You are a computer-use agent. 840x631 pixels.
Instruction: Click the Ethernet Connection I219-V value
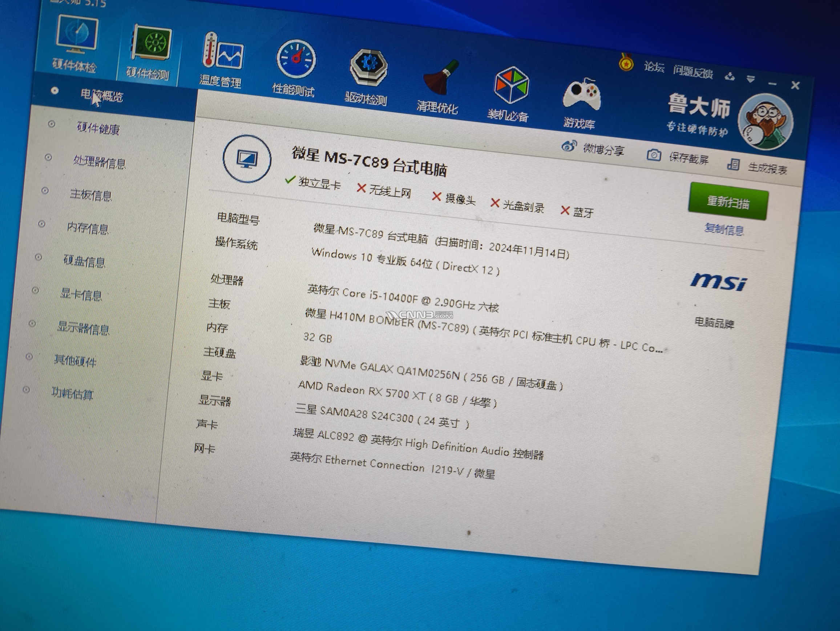[x=393, y=466]
